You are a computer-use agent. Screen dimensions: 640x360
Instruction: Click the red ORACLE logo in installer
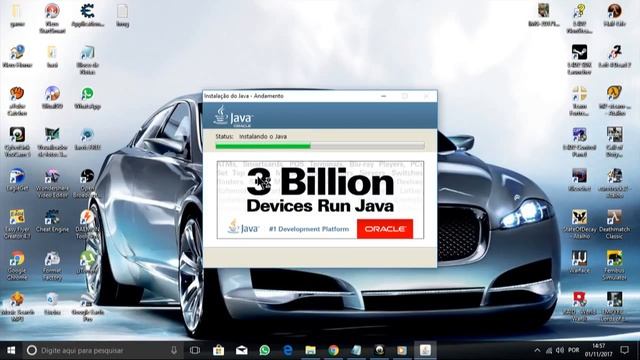click(x=385, y=229)
